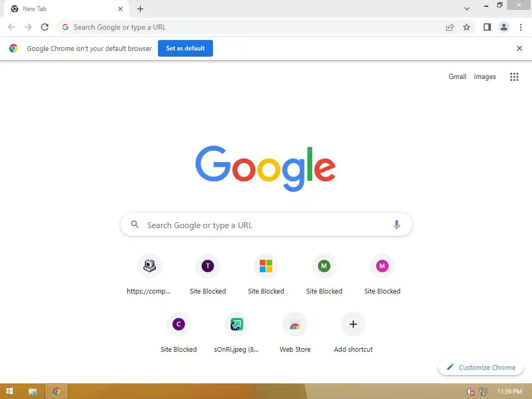Start voice search with microphone icon

click(x=396, y=224)
